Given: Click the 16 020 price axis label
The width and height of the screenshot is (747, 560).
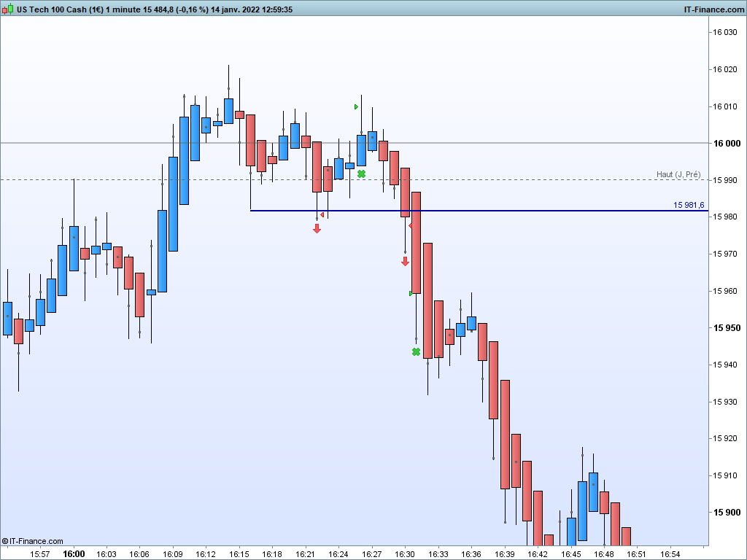Looking at the screenshot, I should point(724,69).
